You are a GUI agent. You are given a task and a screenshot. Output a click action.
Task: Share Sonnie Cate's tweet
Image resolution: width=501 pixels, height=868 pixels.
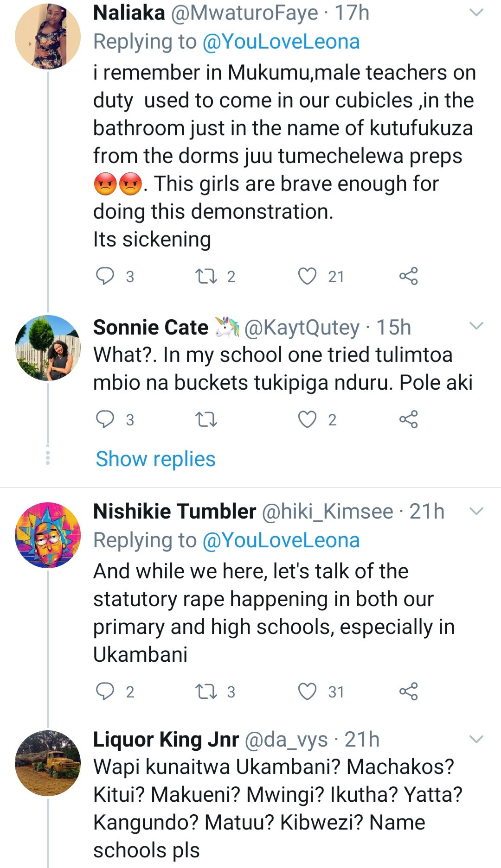point(408,419)
